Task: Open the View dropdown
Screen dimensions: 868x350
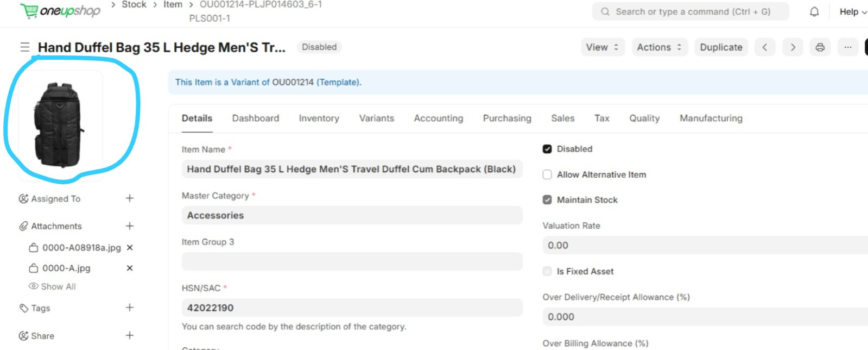Action: click(602, 47)
